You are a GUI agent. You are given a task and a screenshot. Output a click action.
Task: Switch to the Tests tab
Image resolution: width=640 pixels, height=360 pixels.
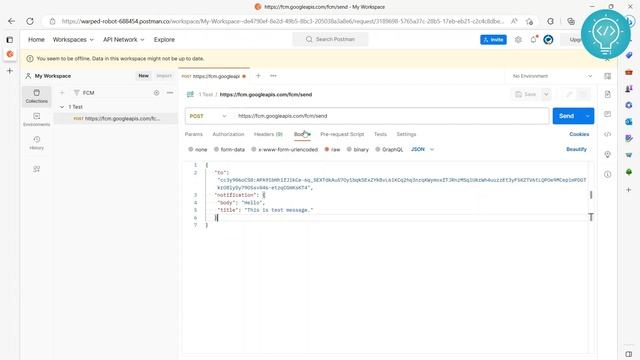(380, 134)
